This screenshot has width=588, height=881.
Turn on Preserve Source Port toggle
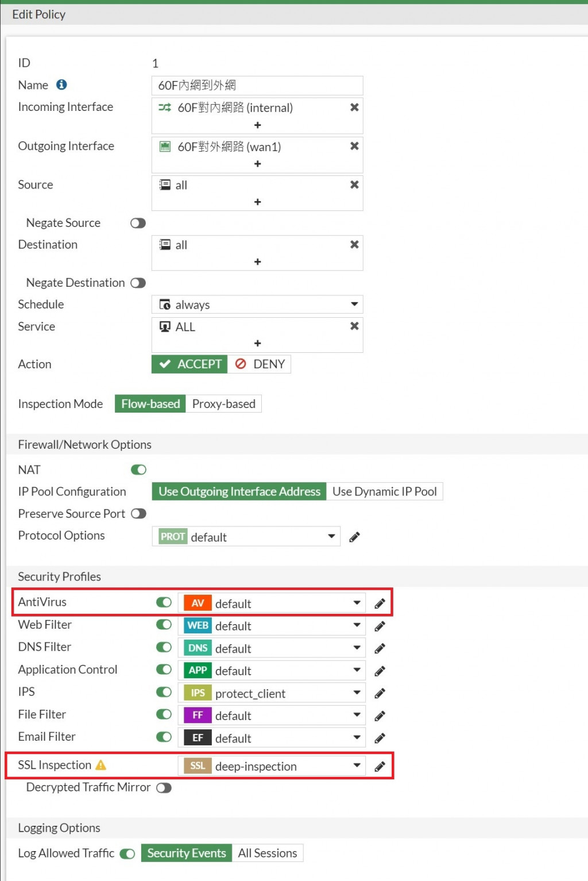(x=138, y=514)
